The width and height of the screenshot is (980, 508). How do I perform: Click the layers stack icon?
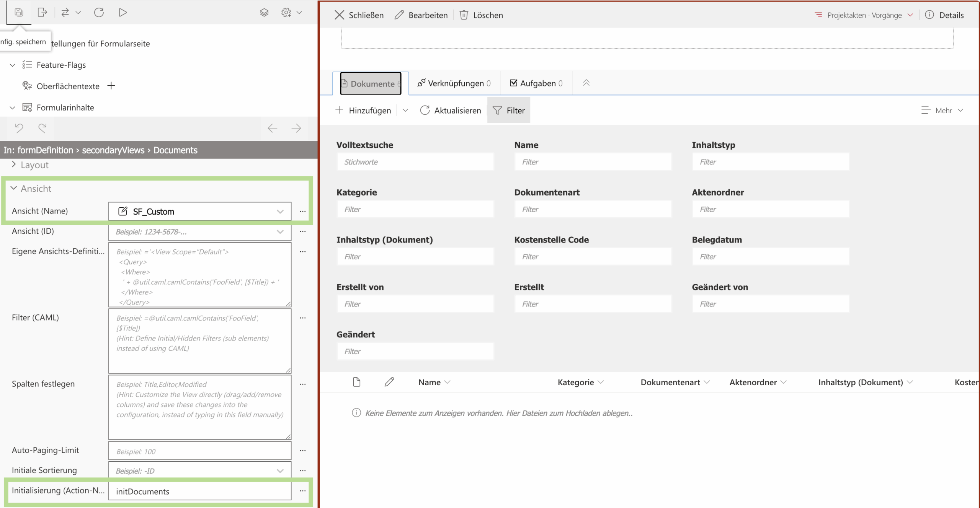point(264,12)
